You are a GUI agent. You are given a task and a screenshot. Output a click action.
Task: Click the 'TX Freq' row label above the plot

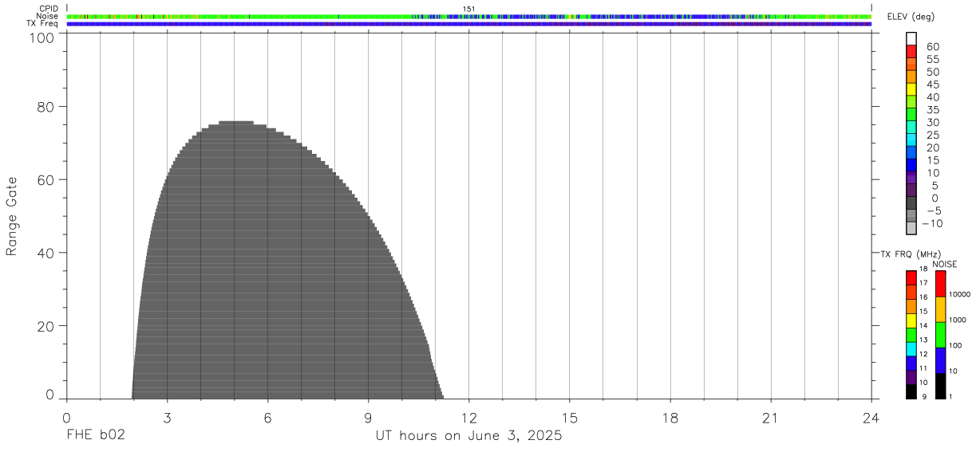(43, 24)
